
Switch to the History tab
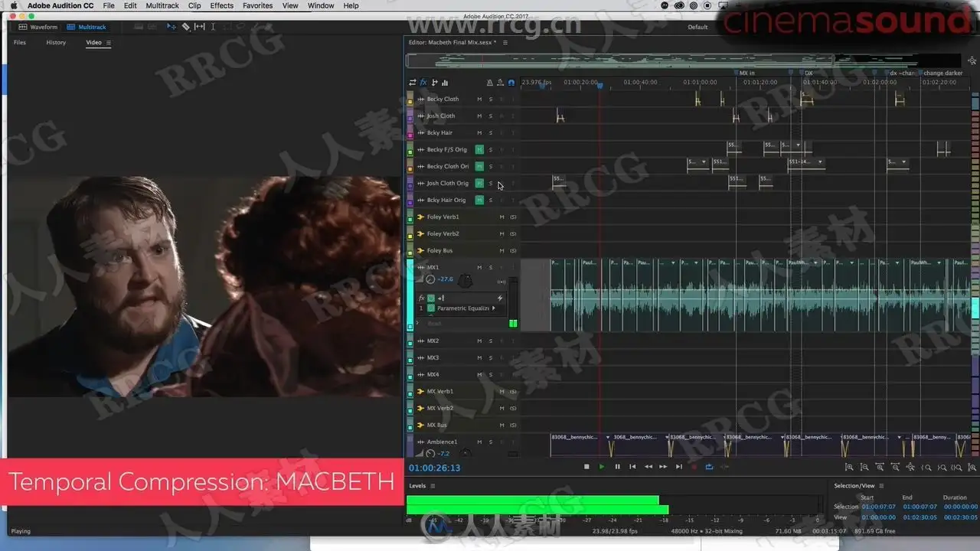coord(56,43)
